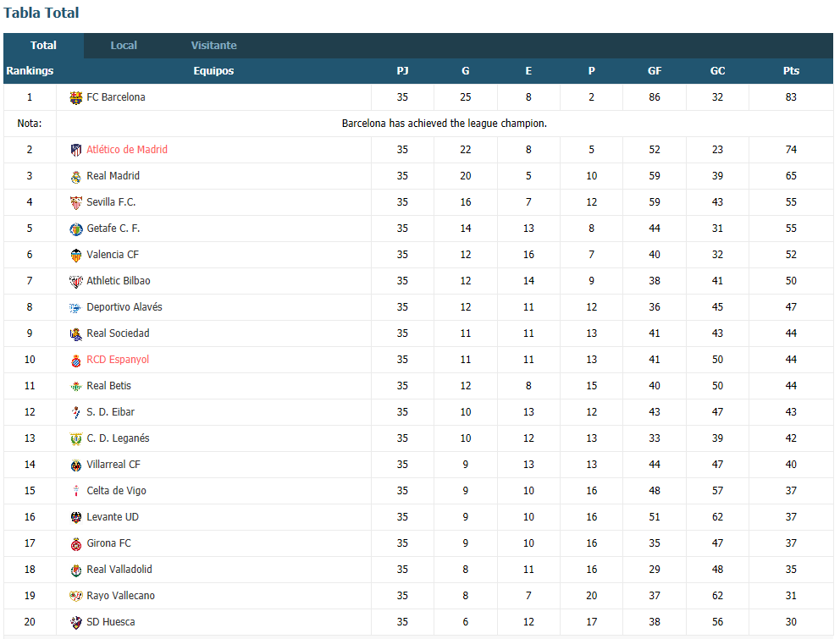This screenshot has height=639, width=840.
Task: Click the E column header
Action: click(x=528, y=71)
